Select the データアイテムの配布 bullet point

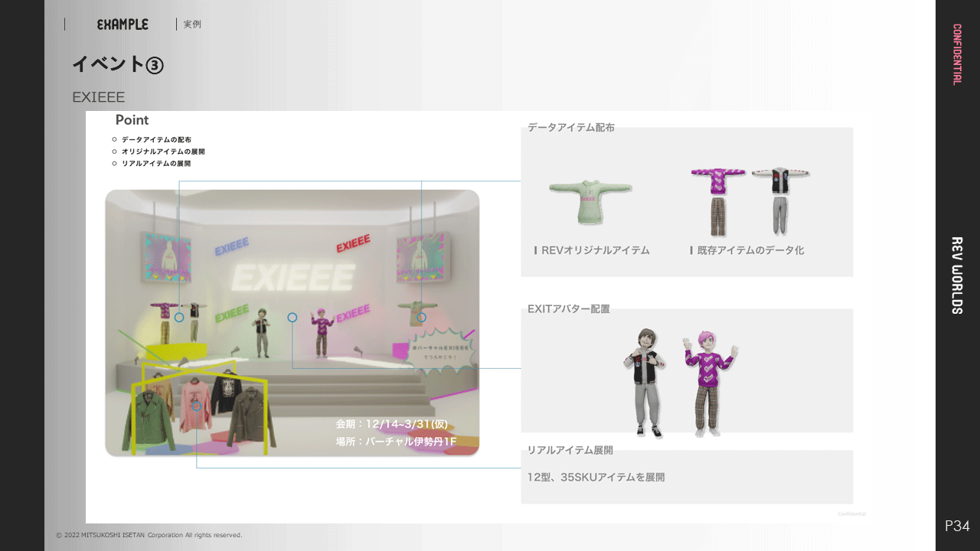(x=156, y=139)
